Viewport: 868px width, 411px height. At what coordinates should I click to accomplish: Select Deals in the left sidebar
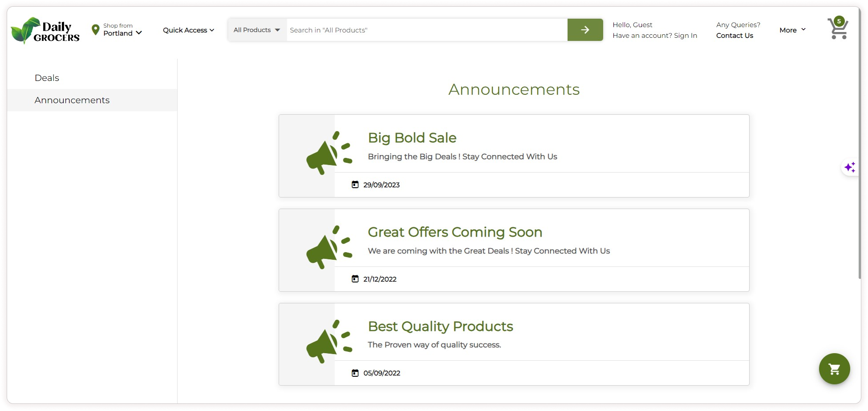(47, 78)
